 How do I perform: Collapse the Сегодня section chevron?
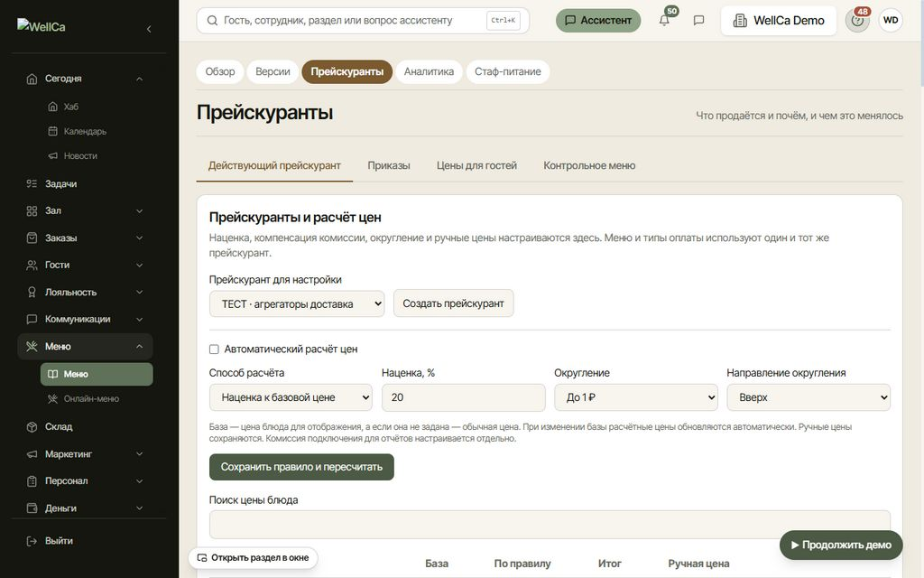pos(140,79)
